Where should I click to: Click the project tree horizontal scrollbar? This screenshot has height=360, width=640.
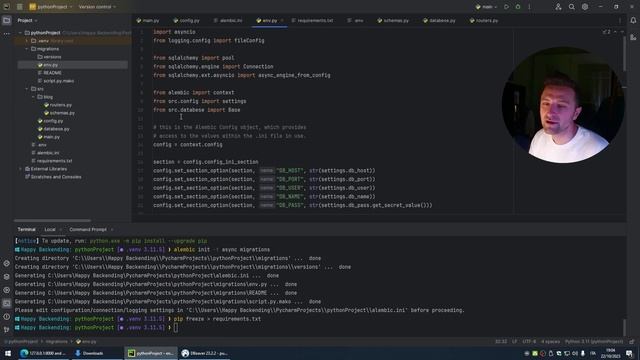[x=52, y=220]
